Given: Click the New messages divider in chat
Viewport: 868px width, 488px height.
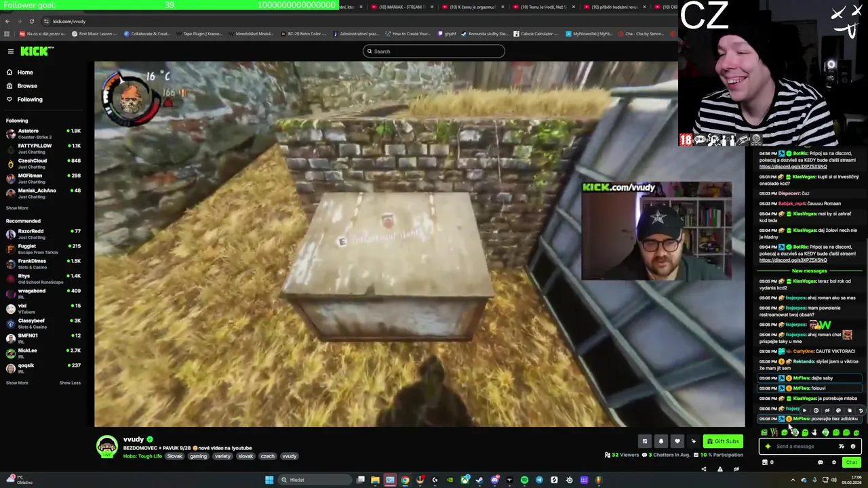Looking at the screenshot, I should (x=809, y=271).
